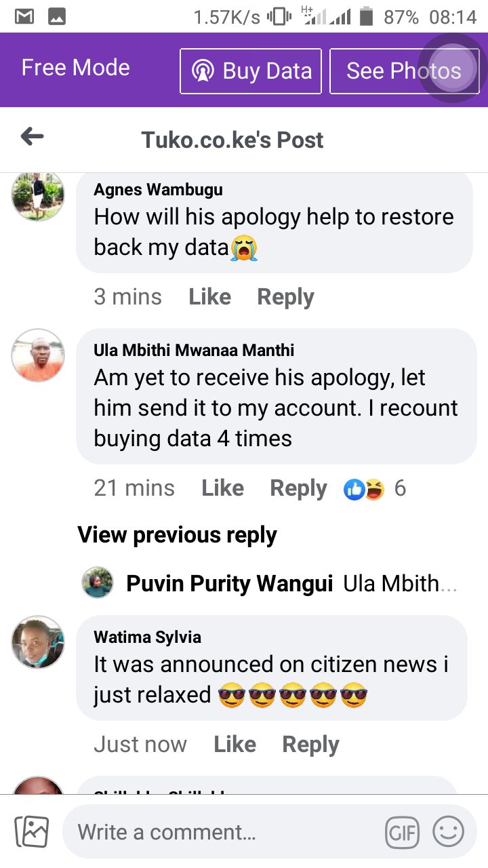Image resolution: width=488 pixels, height=868 pixels.
Task: Like Ula Mbithi's comment
Action: [x=222, y=488]
